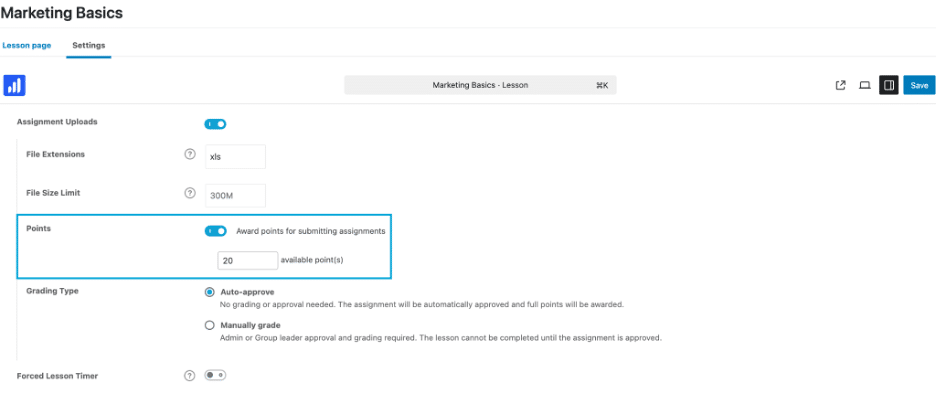
Task: Select the Auto-approve grading option
Action: (209, 292)
